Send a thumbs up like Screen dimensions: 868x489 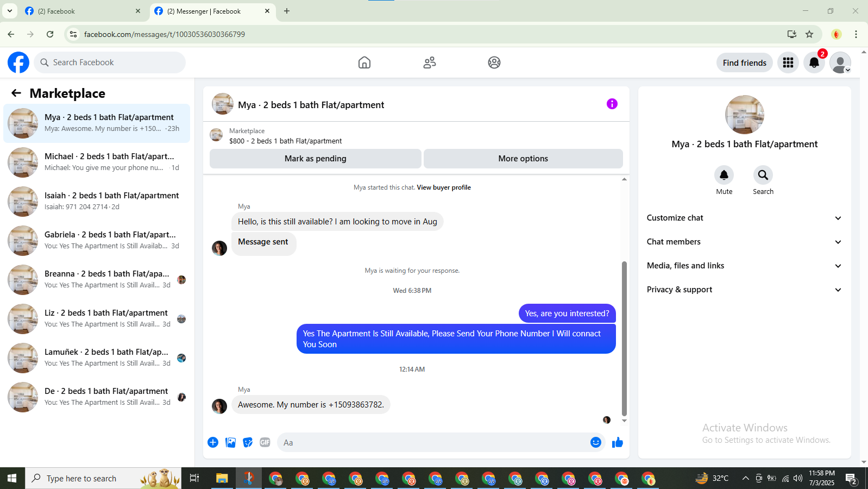[x=618, y=442]
